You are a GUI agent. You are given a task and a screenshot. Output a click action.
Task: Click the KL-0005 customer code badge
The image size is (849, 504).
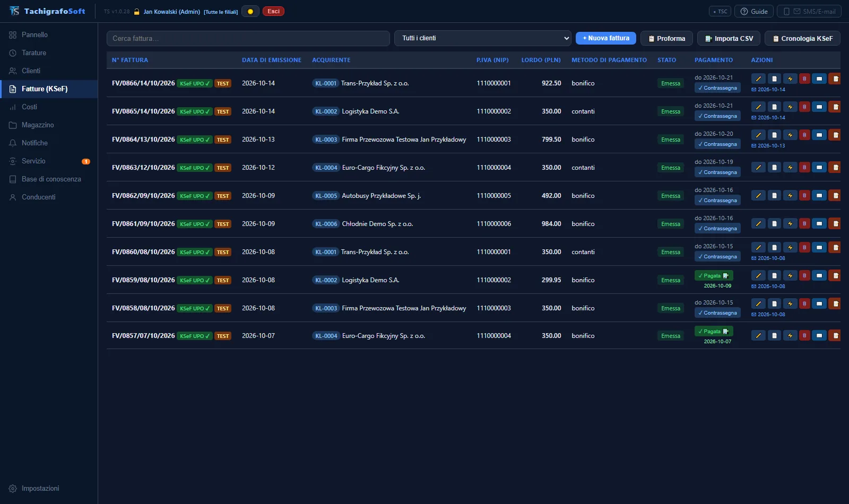point(326,196)
